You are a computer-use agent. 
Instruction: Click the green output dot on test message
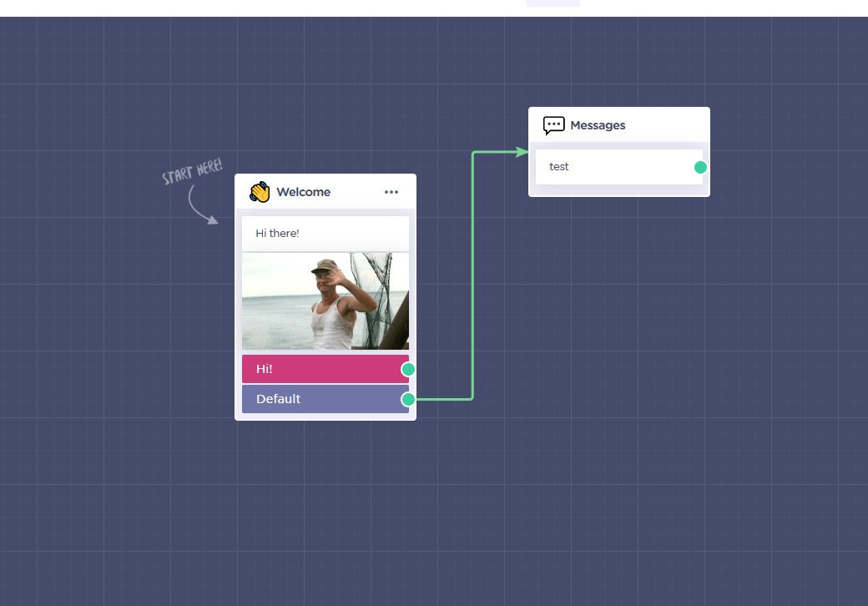pyautogui.click(x=700, y=167)
